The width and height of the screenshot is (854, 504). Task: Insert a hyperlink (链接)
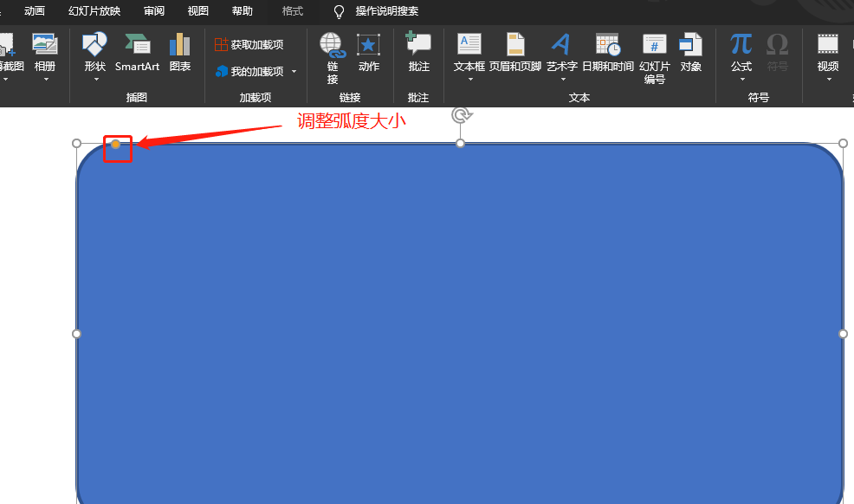click(x=333, y=58)
